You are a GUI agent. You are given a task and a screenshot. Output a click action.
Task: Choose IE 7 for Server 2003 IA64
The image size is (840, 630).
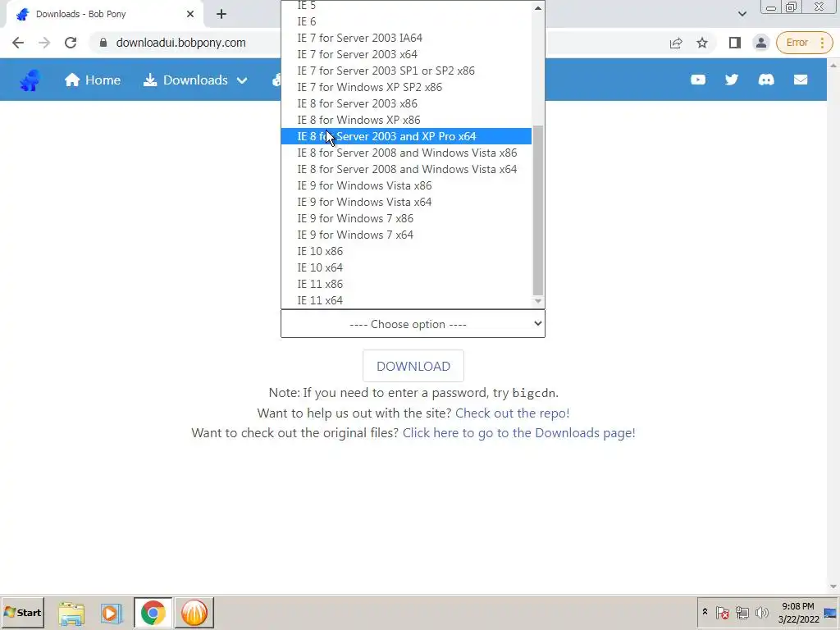406,38
